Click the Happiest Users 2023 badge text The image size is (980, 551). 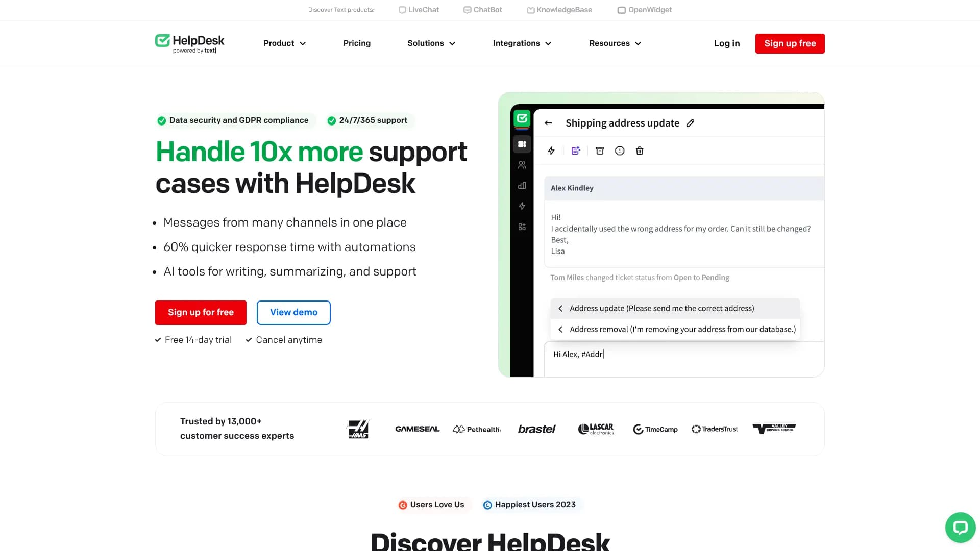click(535, 505)
